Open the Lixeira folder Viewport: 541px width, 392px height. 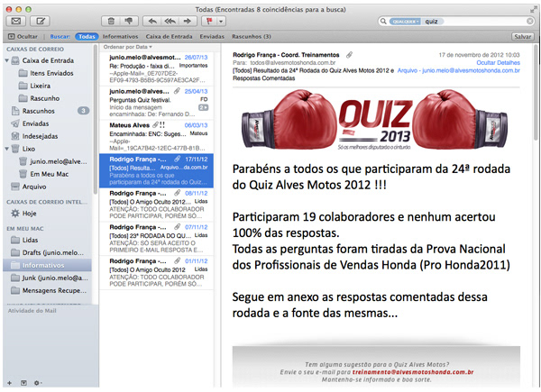pyautogui.click(x=48, y=86)
